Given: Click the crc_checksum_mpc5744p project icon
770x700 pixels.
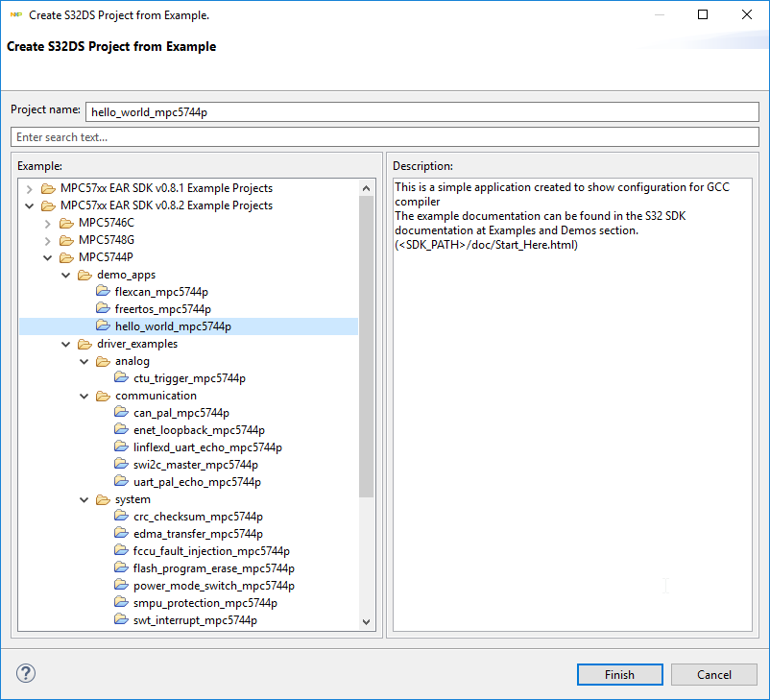Looking at the screenshot, I should [x=122, y=517].
